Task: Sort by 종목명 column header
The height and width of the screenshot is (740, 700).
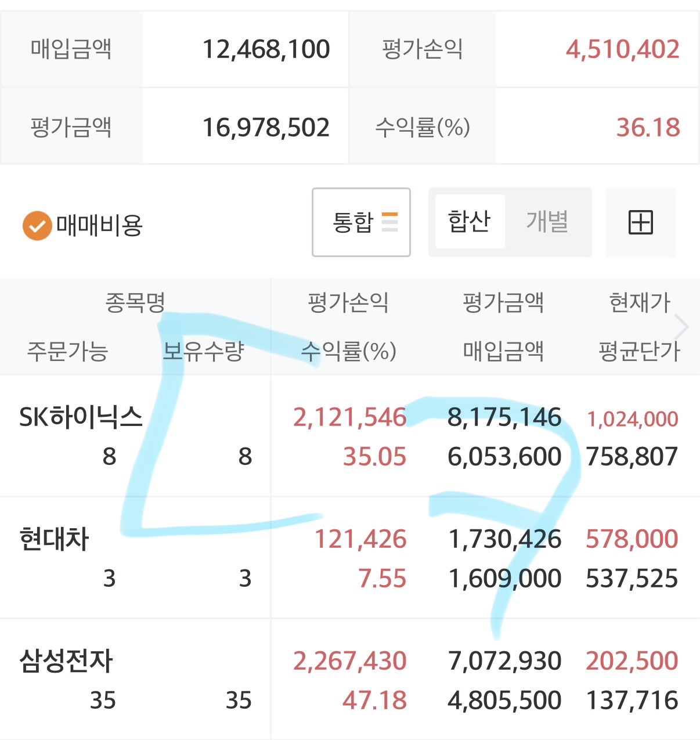Action: coord(135,302)
